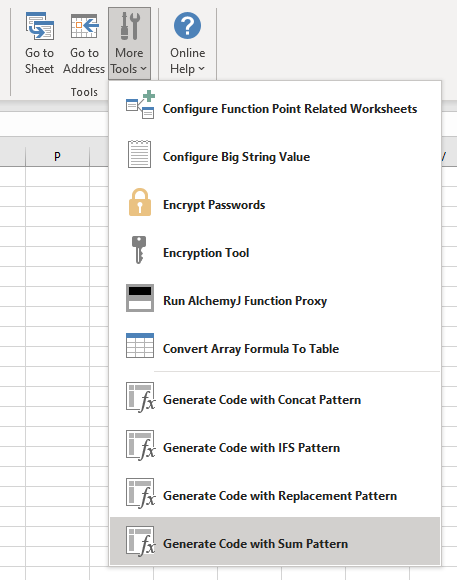Click the Encrypt Passwords padlock icon
Viewport: 457px width, 580px height.
pos(140,202)
